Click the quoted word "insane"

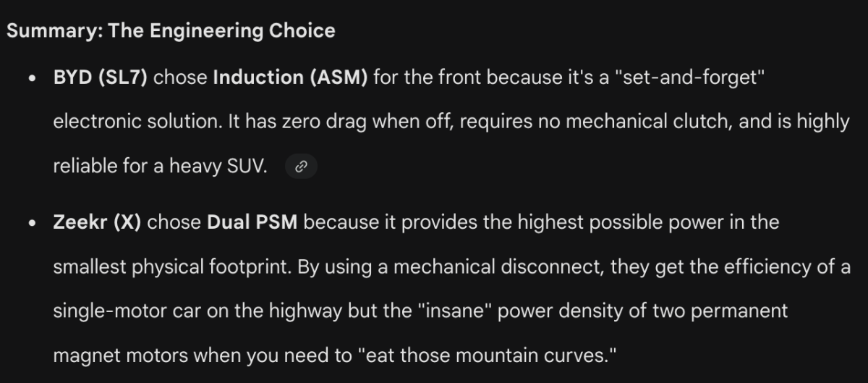[x=450, y=312]
